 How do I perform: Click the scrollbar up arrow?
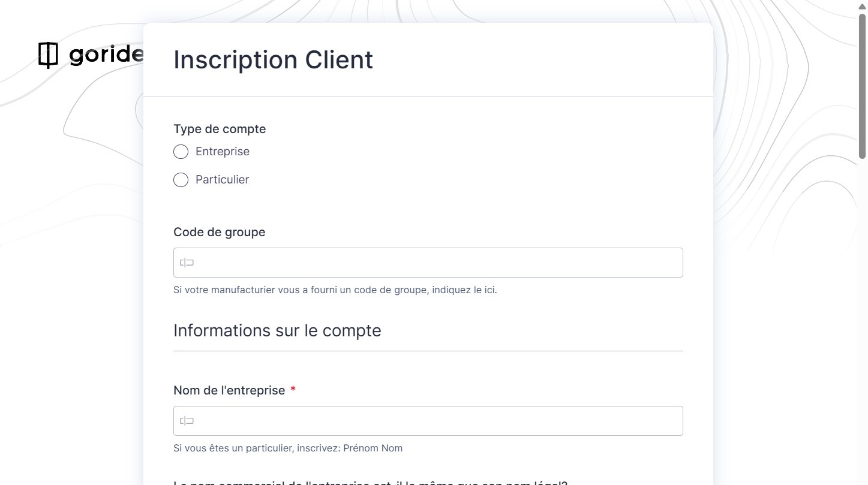click(862, 6)
